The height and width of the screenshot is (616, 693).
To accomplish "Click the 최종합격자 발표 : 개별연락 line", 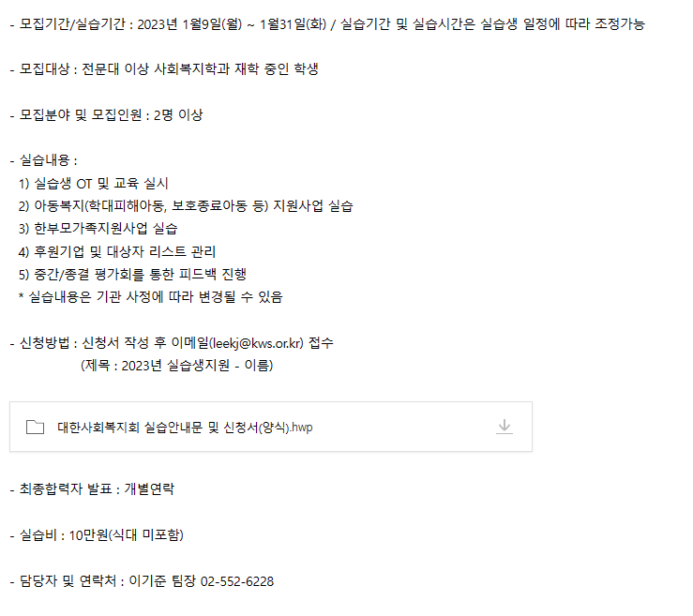I will pyautogui.click(x=92, y=489).
